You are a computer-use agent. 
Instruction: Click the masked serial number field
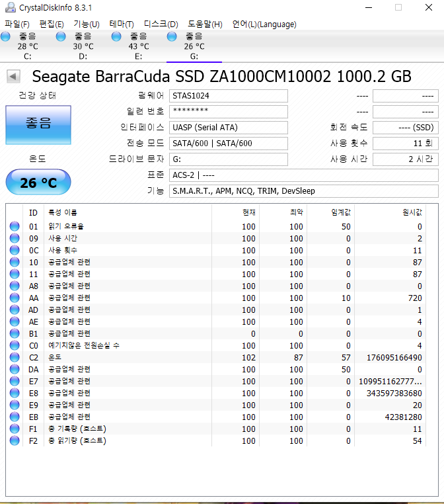click(x=228, y=112)
